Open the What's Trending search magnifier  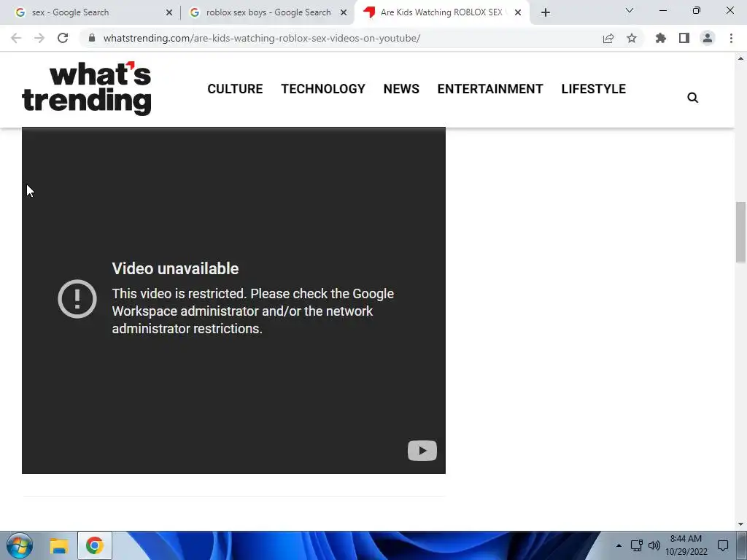[693, 98]
